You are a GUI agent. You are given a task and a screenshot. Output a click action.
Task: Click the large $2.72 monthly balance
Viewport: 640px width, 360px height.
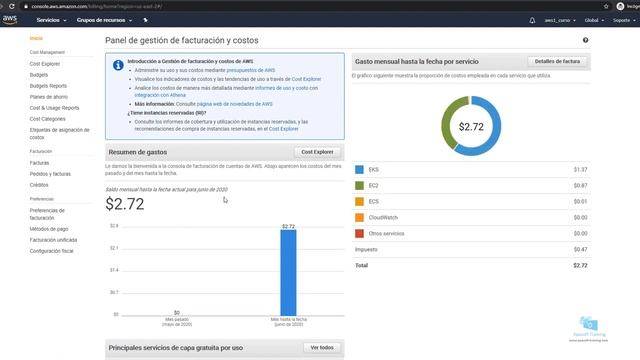click(124, 204)
